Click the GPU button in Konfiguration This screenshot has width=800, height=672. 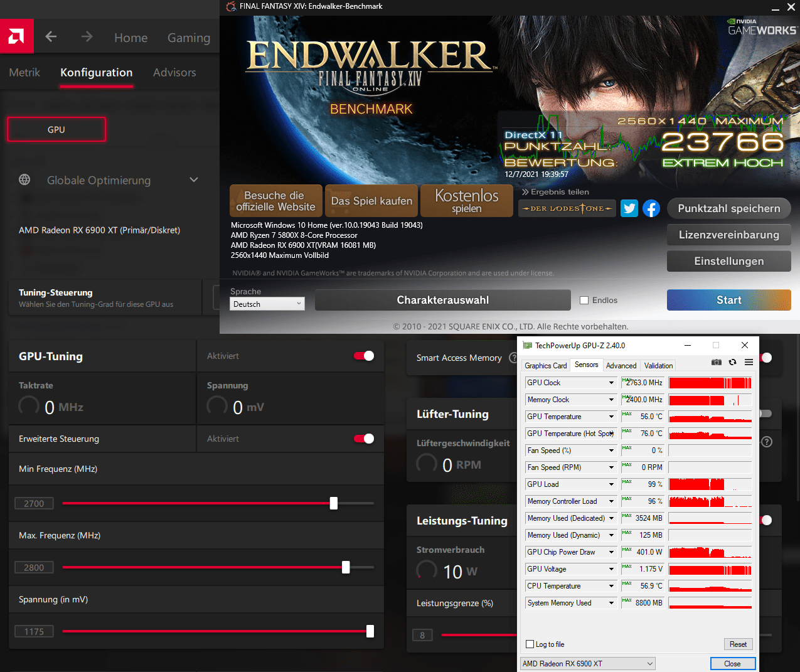pyautogui.click(x=56, y=129)
